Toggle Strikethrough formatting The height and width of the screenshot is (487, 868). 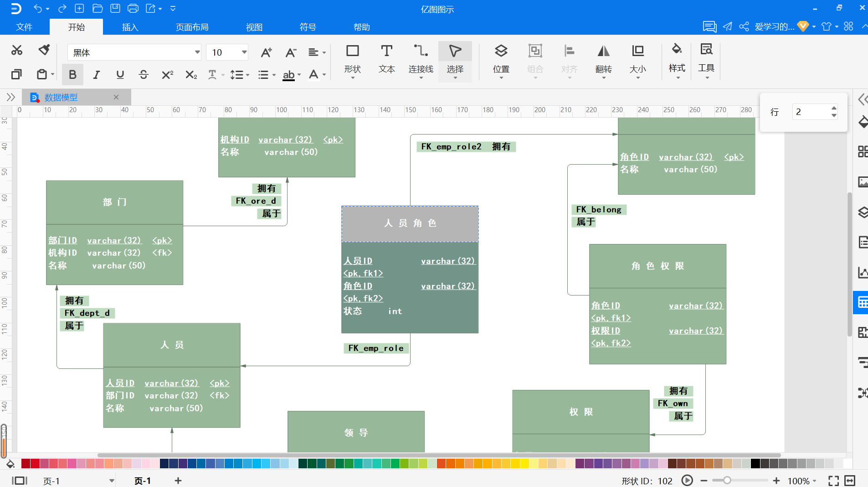pyautogui.click(x=144, y=74)
